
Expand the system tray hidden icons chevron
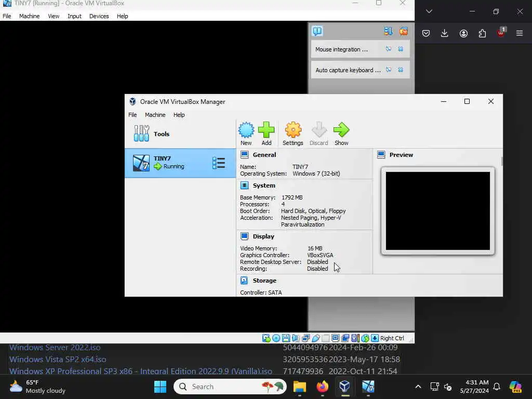tap(418, 387)
